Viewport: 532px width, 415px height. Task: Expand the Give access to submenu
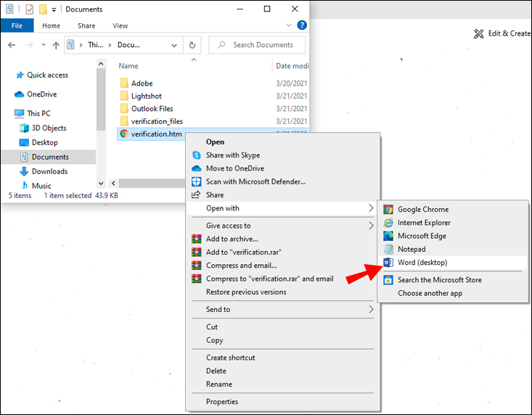click(282, 226)
